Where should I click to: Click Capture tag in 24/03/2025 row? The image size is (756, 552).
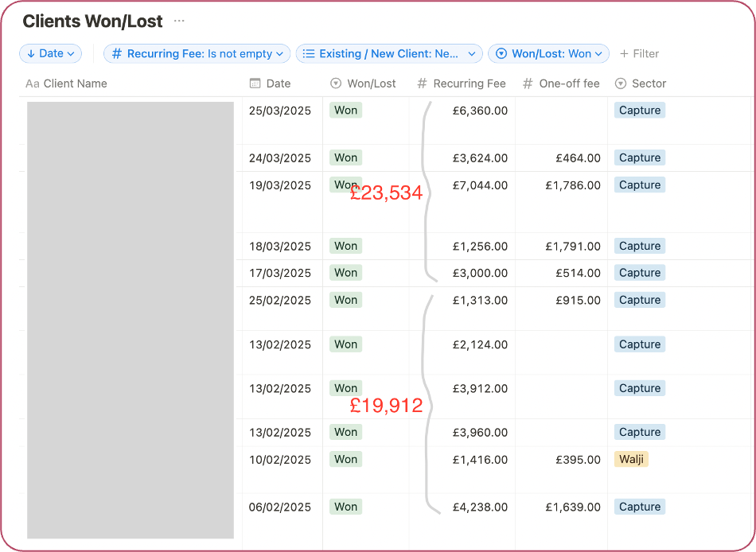[x=640, y=157]
